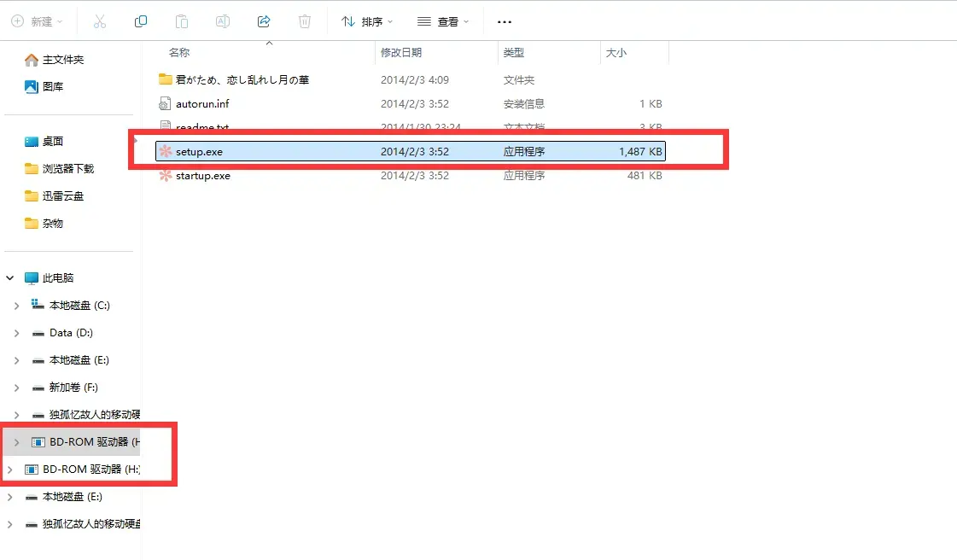The height and width of the screenshot is (560, 957).
Task: Click the Rename icon in toolbar
Action: click(223, 21)
